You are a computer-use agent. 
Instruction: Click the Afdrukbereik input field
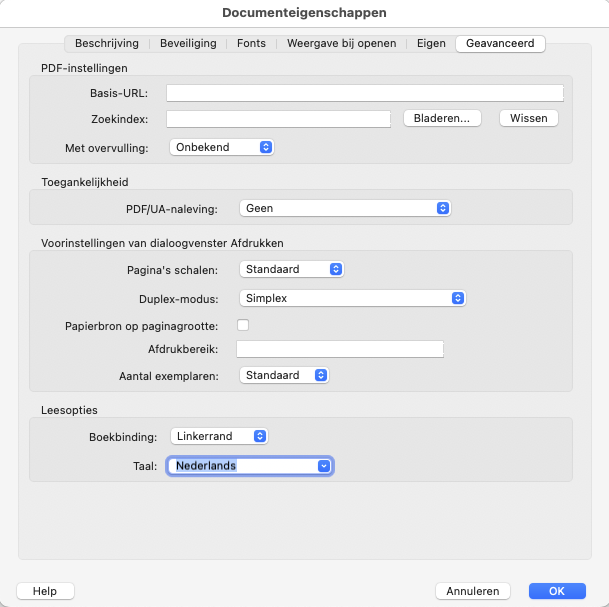point(340,349)
